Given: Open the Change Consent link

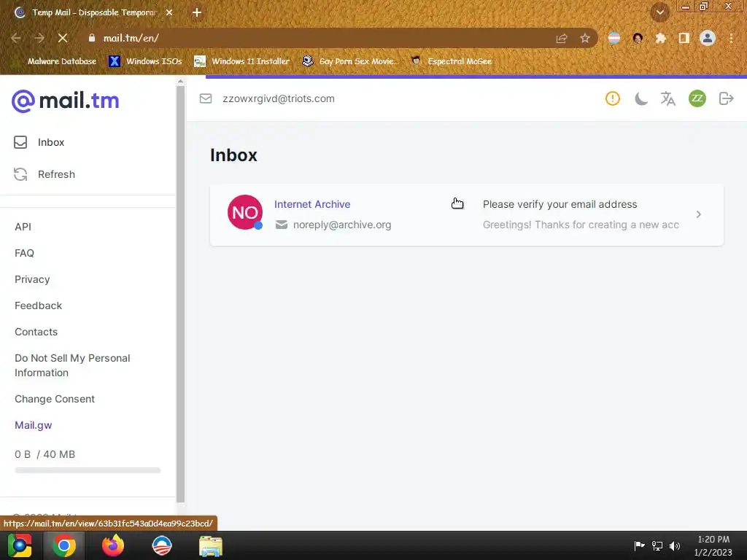Looking at the screenshot, I should 55,399.
